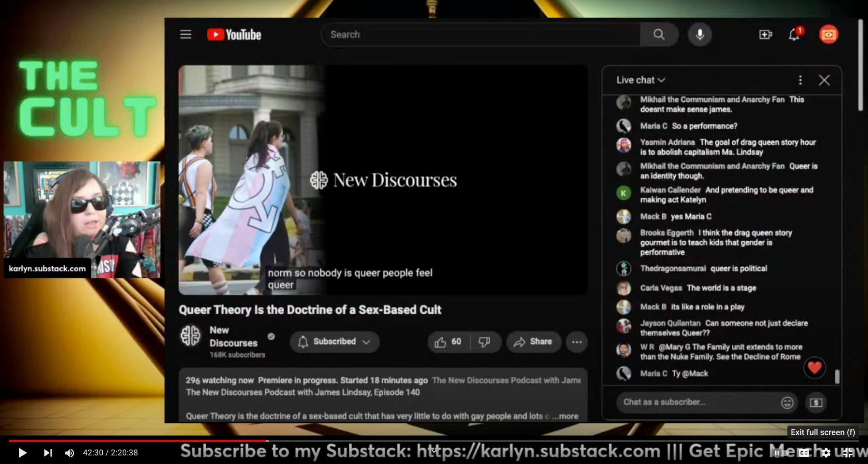Click the search magnifier button
This screenshot has width=868, height=464.
(659, 34)
